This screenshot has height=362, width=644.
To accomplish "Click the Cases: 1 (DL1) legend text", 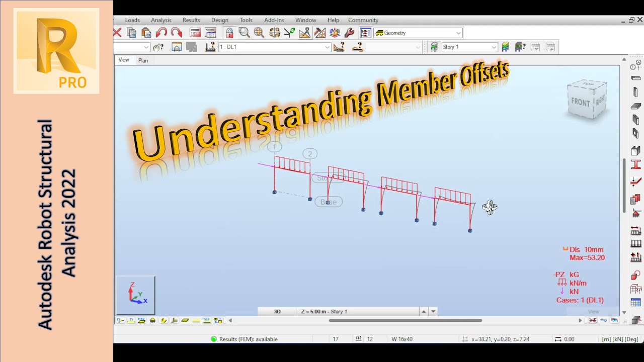I will 580,300.
